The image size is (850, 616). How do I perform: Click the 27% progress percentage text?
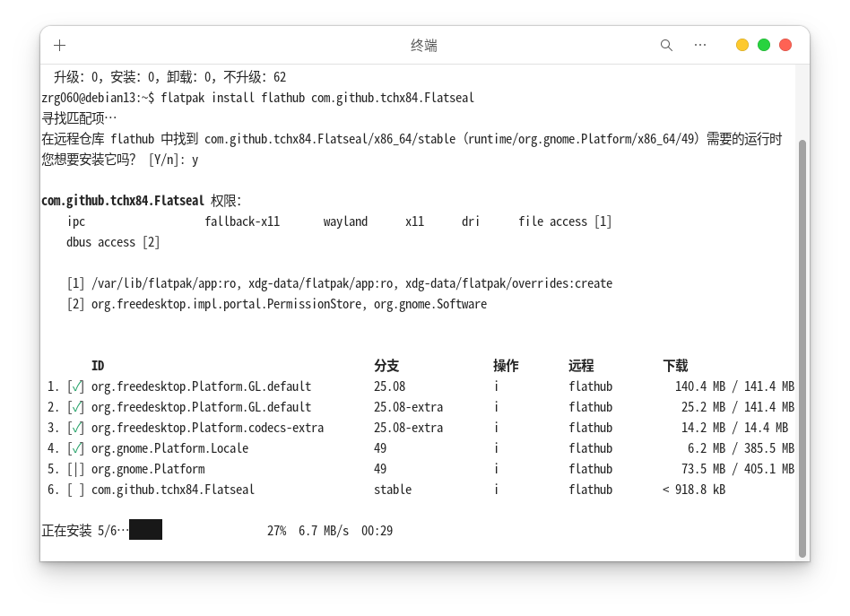(x=276, y=531)
